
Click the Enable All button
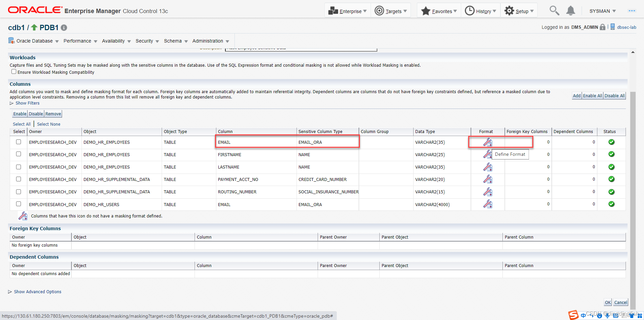[592, 95]
